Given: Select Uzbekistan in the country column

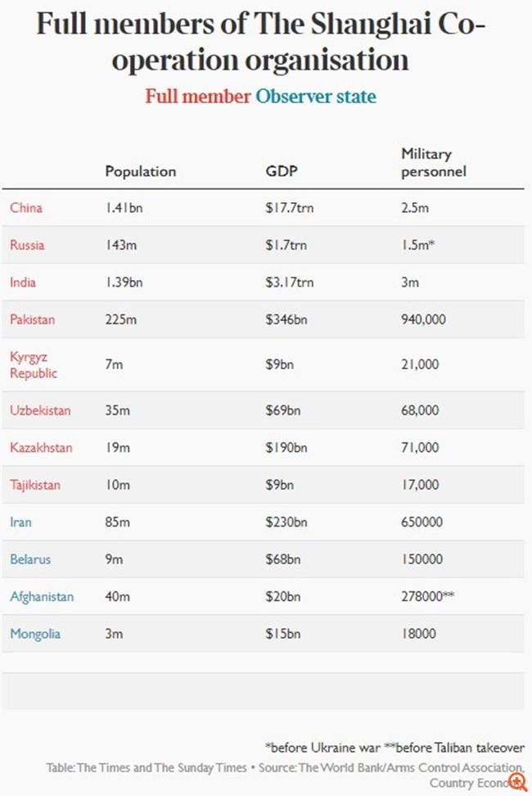Looking at the screenshot, I should [40, 410].
